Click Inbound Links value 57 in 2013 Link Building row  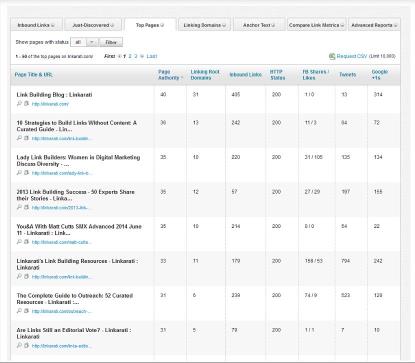(234, 192)
